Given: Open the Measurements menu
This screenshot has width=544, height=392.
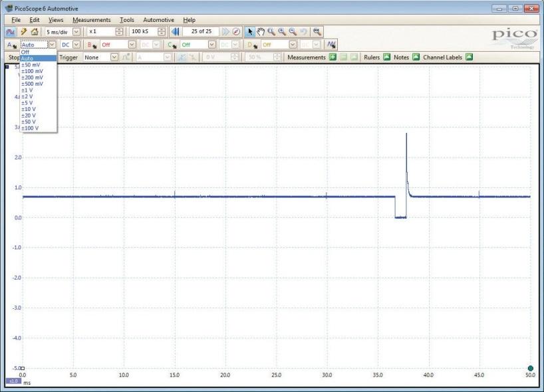Looking at the screenshot, I should tap(92, 20).
